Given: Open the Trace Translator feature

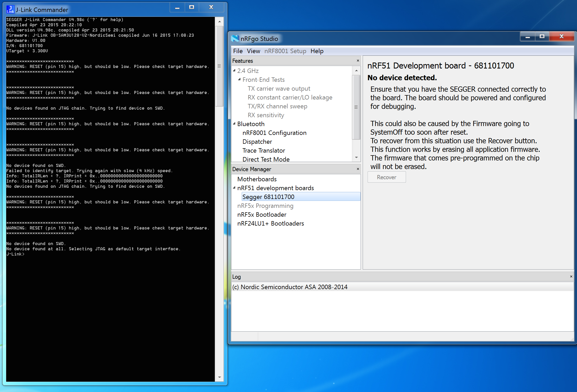Looking at the screenshot, I should (264, 151).
